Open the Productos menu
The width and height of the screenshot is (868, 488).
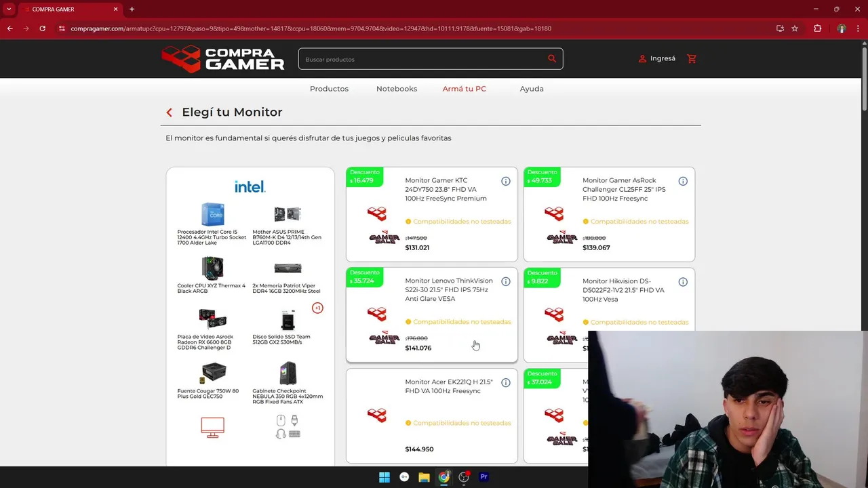coord(329,89)
